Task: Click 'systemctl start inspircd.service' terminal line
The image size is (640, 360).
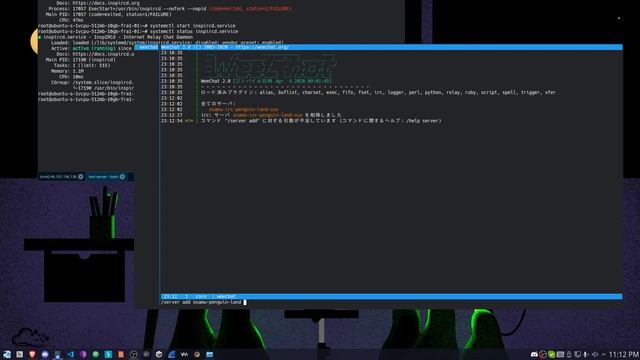Action: tap(193, 26)
